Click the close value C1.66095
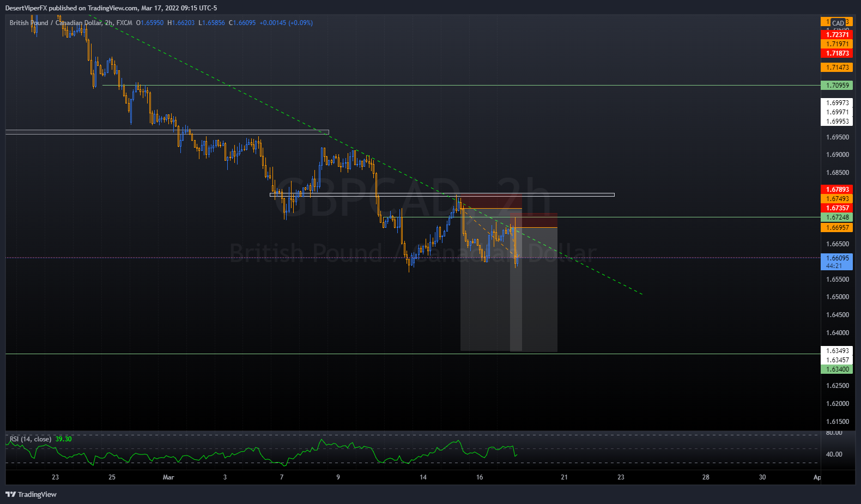The width and height of the screenshot is (861, 504). [x=242, y=23]
